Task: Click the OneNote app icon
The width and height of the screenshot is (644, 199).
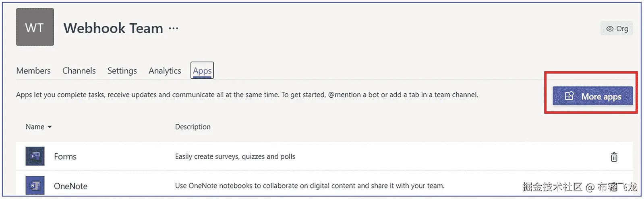Action: click(35, 185)
